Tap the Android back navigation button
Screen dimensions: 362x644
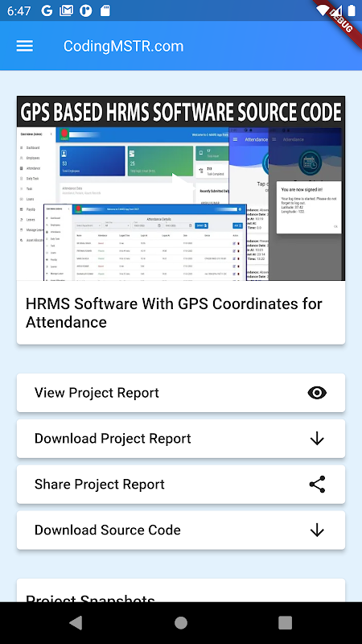point(76,622)
